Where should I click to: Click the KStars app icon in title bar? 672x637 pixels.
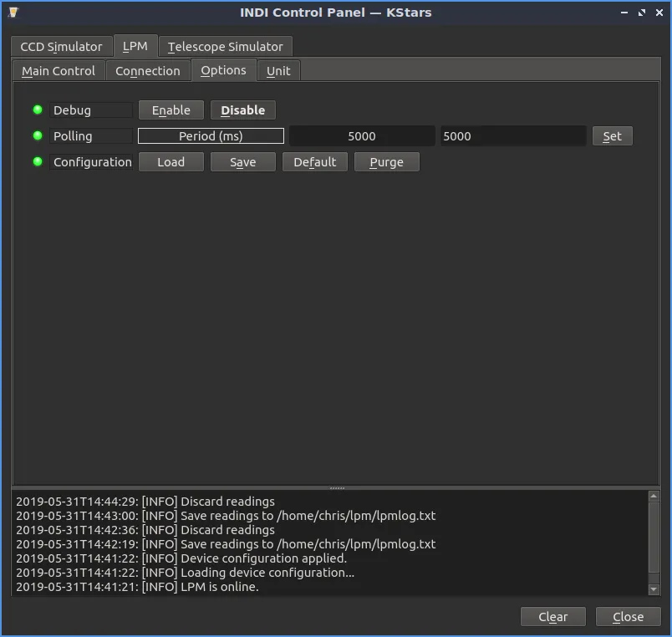tap(13, 13)
